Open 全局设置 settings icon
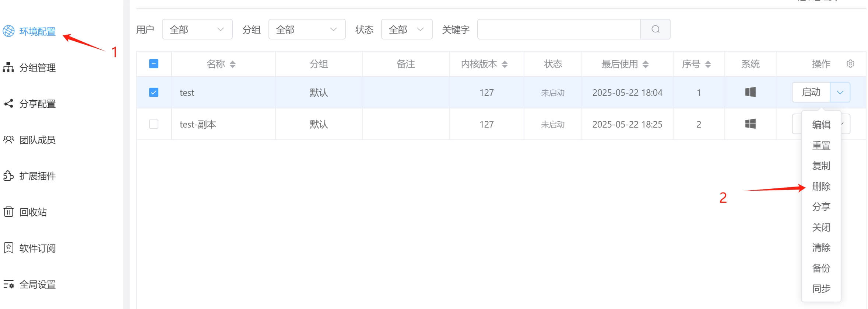The width and height of the screenshot is (868, 309). (x=8, y=284)
